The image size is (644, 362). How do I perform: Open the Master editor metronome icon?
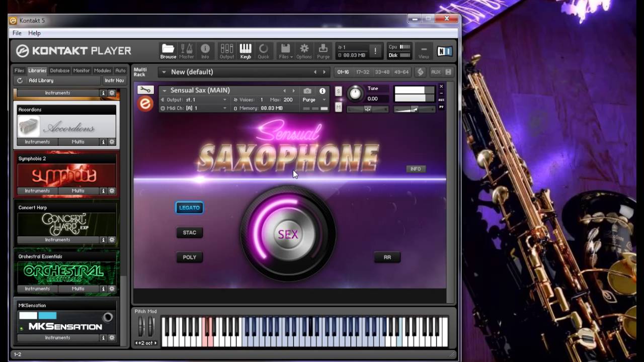tap(187, 51)
